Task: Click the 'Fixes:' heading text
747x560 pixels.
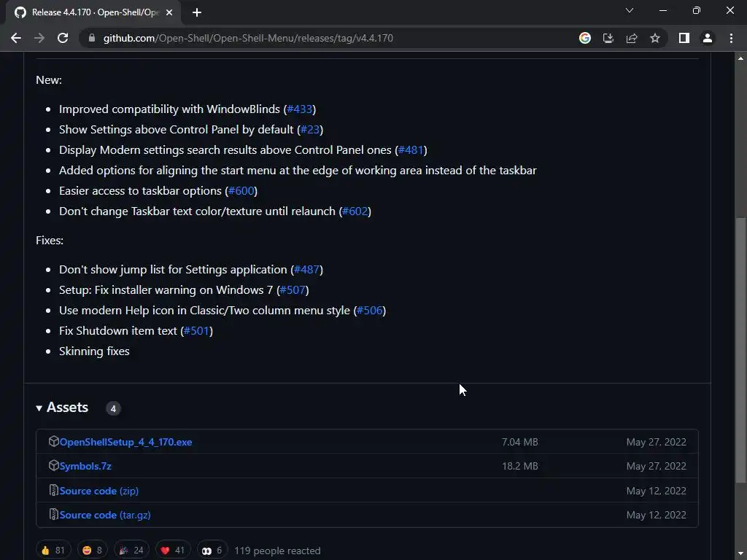Action: tap(50, 240)
